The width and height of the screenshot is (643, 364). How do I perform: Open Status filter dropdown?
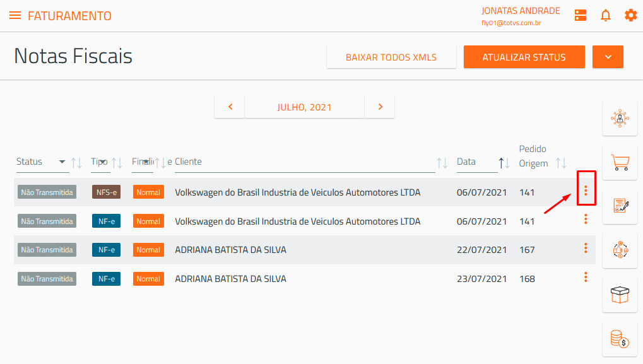point(43,162)
